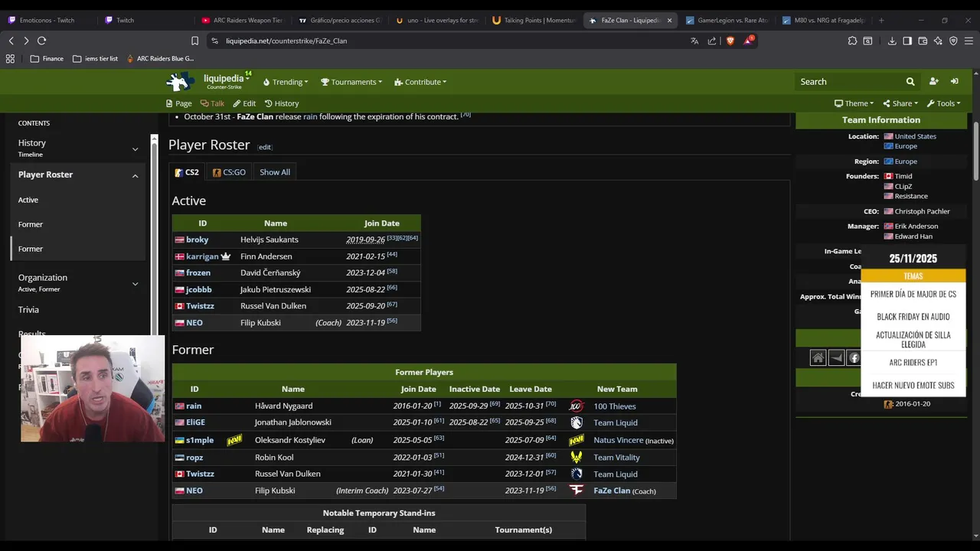980x551 pixels.
Task: Collapse the Player Roster section in Contents
Action: 136,175
